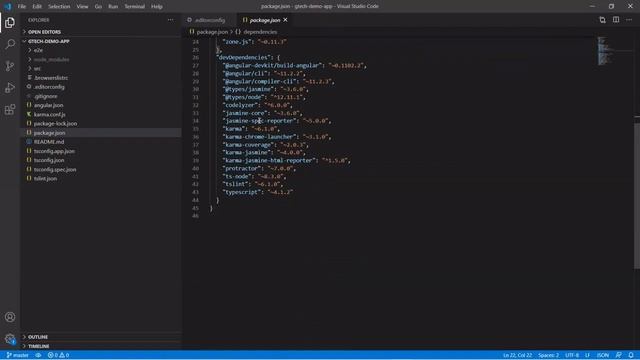Click the master branch indicator in status bar
The width and height of the screenshot is (640, 360).
[x=18, y=355]
